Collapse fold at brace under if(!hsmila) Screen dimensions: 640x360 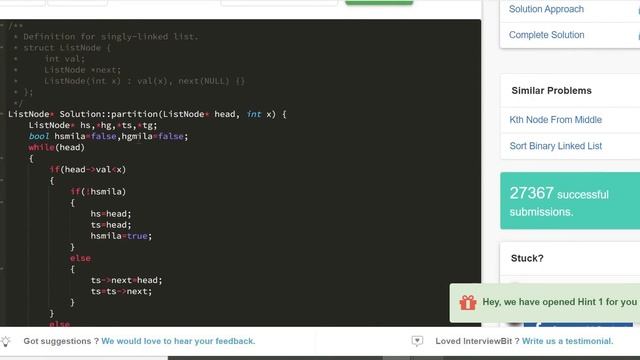(x=2, y=202)
